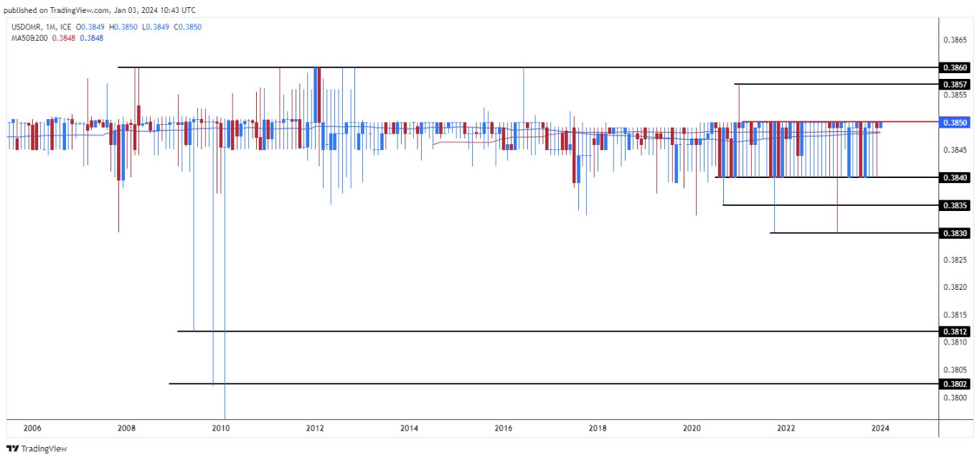Click the 2014 label on time axis
This screenshot has width=980, height=460.
point(409,428)
